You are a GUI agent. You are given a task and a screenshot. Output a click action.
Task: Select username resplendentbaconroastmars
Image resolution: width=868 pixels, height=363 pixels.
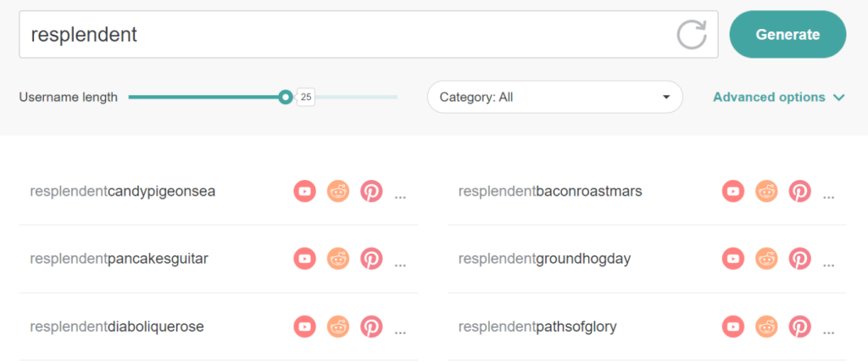point(550,192)
